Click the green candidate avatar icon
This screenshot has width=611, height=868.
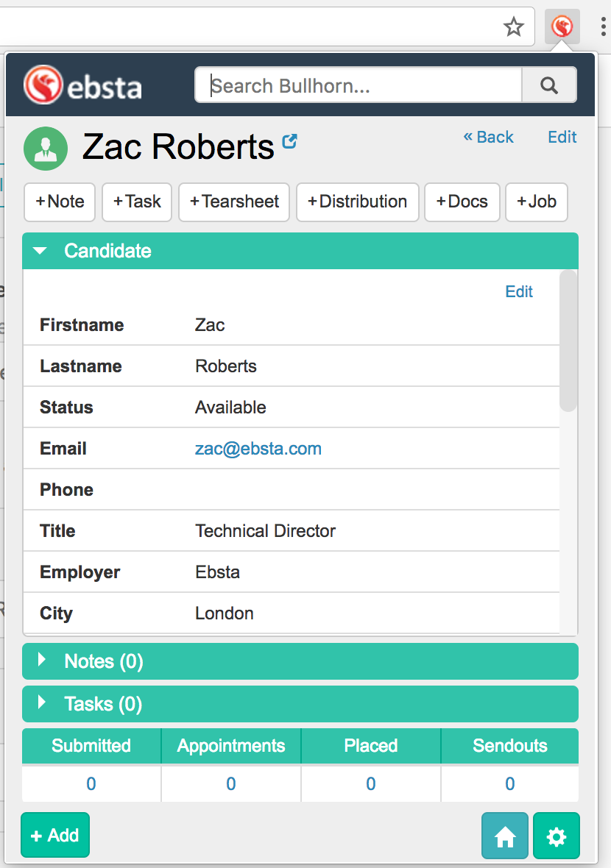46,148
